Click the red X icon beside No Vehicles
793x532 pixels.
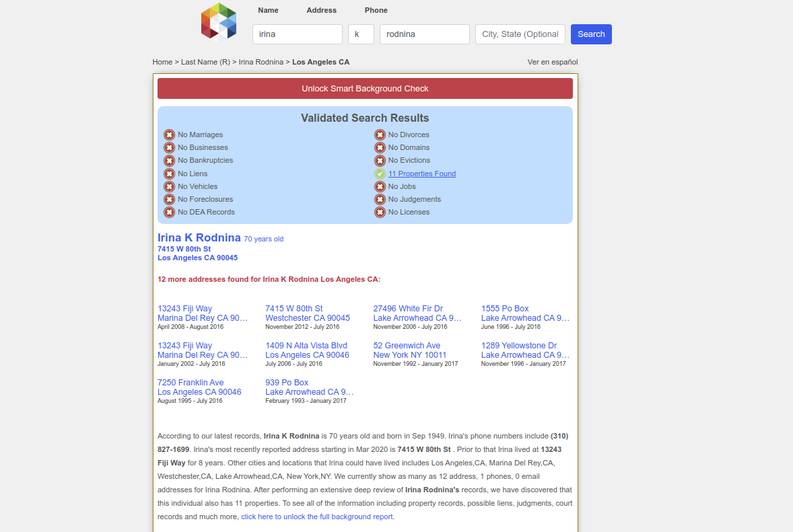(x=170, y=187)
